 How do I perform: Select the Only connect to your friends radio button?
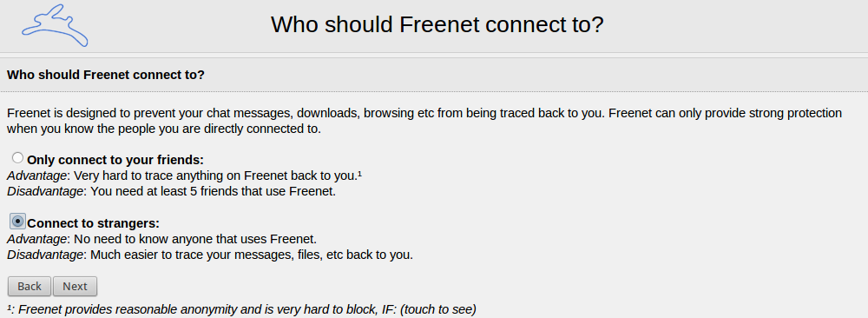click(17, 158)
